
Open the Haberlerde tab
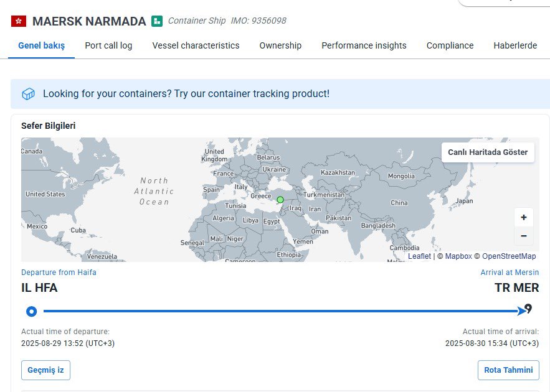[x=515, y=45]
